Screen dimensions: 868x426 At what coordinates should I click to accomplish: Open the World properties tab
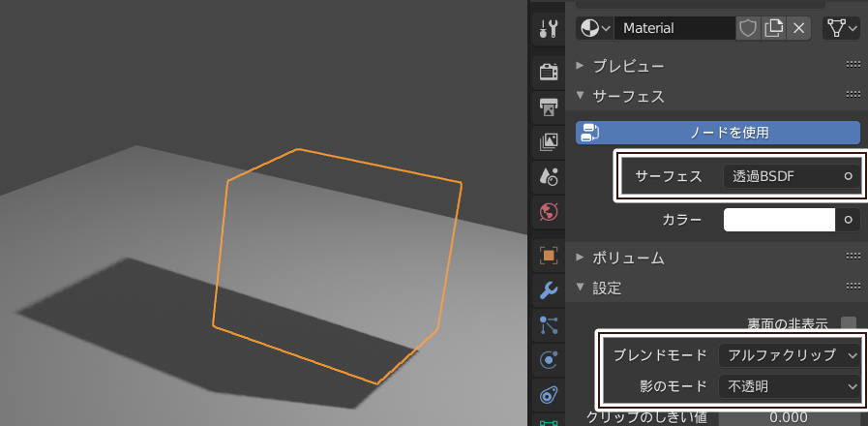pos(548,212)
